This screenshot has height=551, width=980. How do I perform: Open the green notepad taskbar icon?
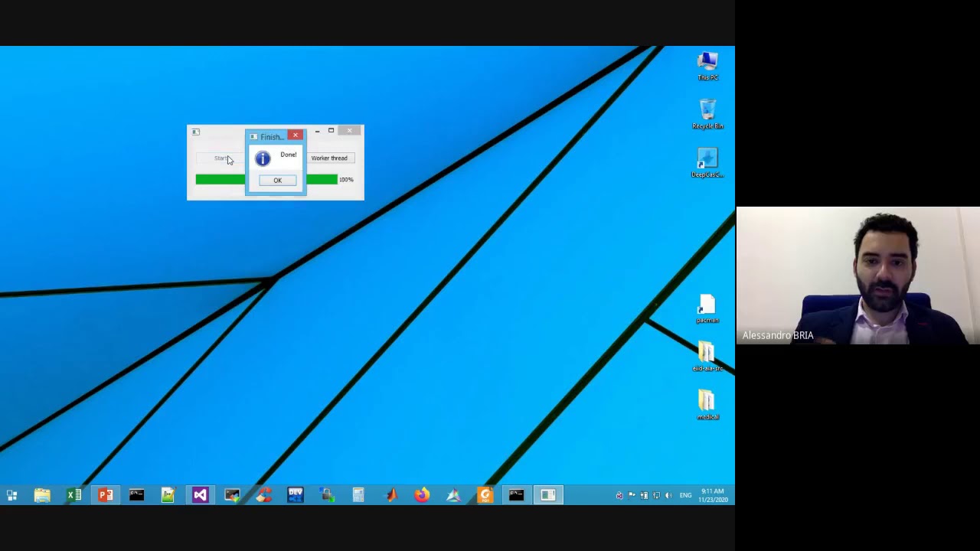click(x=168, y=496)
